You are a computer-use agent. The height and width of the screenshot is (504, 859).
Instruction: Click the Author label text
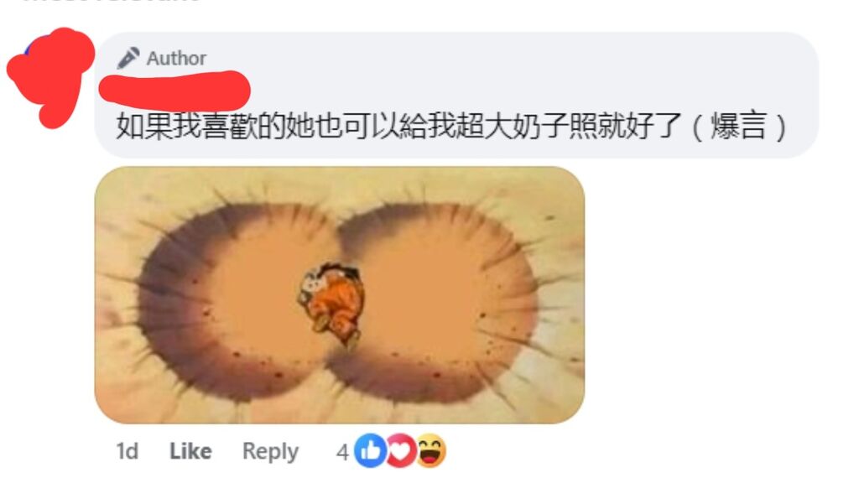pos(176,58)
